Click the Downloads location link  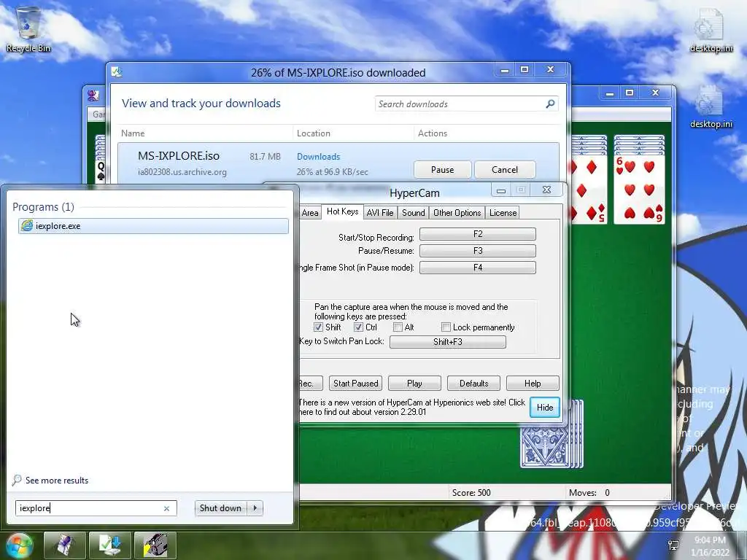pyautogui.click(x=318, y=157)
